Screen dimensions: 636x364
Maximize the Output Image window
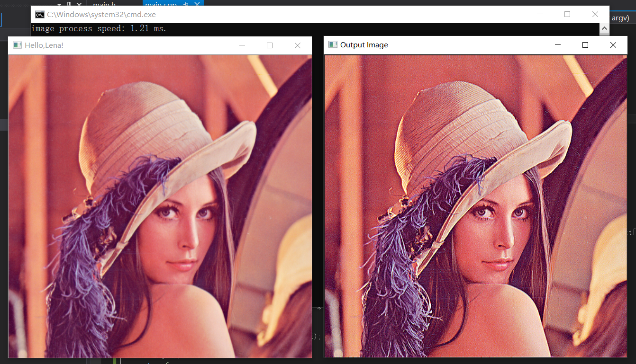(x=585, y=45)
